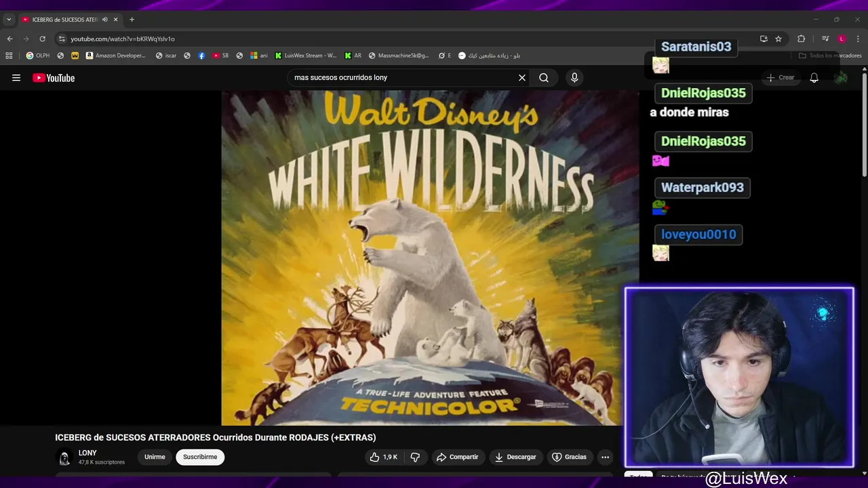Clear the search box with the X
Screen dimensions: 868x488
coord(522,78)
